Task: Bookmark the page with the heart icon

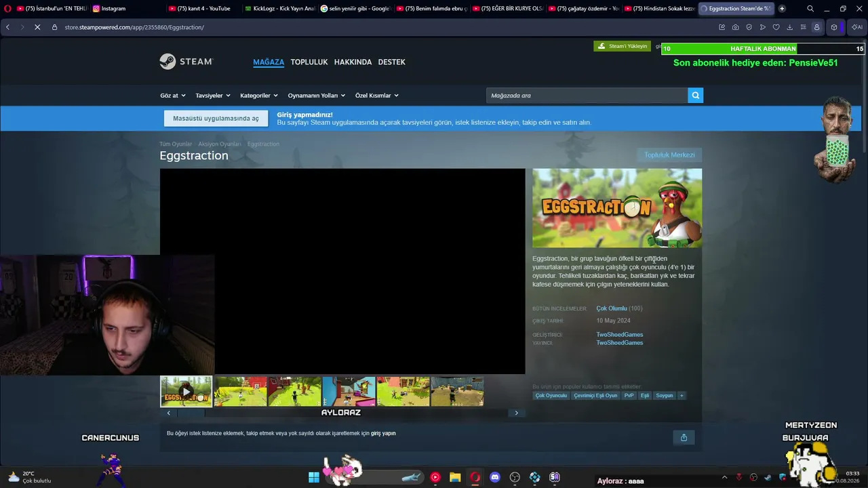Action: (x=776, y=27)
